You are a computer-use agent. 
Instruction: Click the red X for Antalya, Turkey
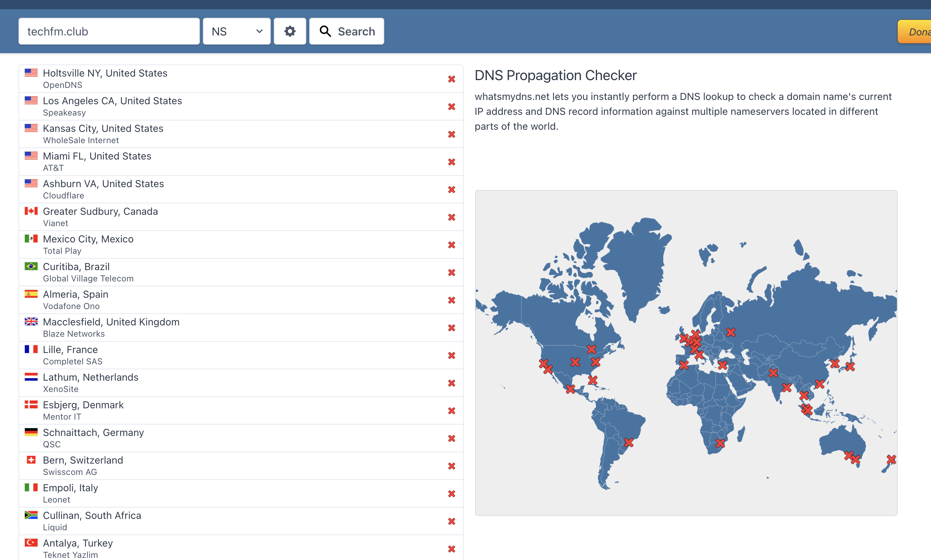tap(451, 549)
